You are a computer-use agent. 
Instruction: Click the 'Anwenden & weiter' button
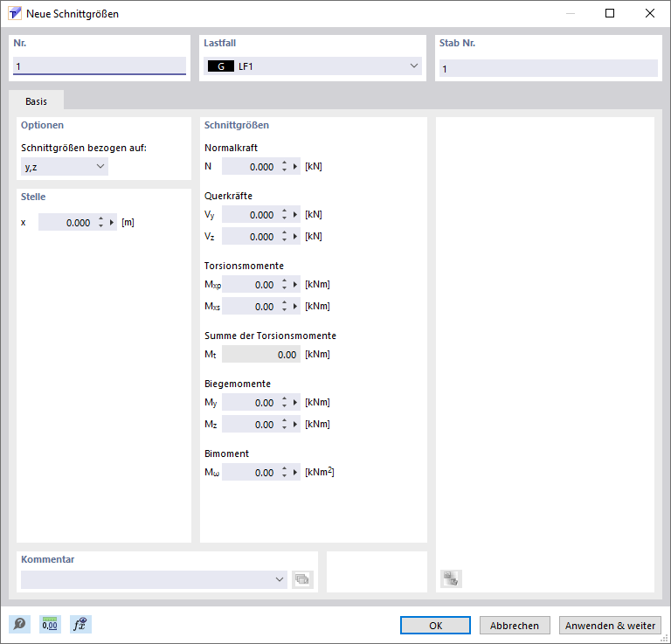click(610, 625)
